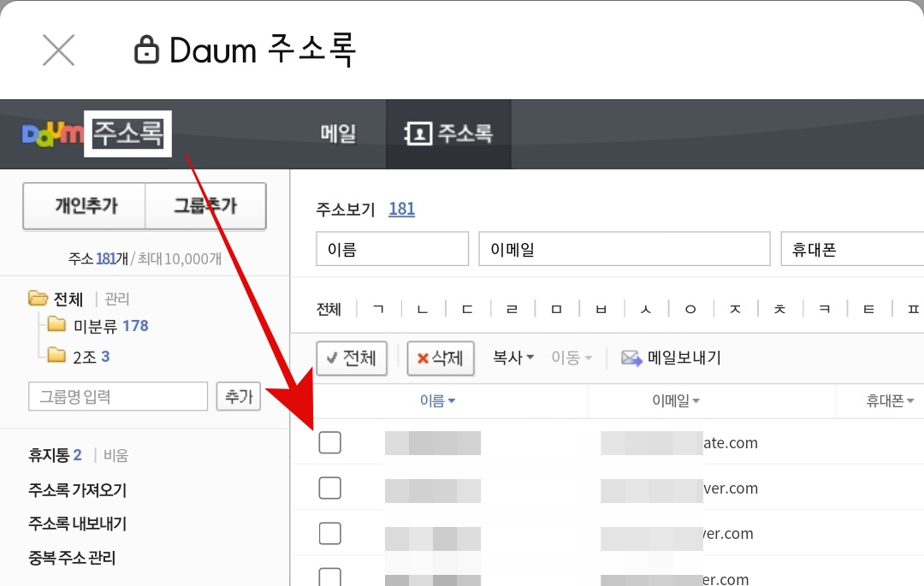Close the Daum 주소록 page with X
The image size is (924, 586).
(58, 50)
